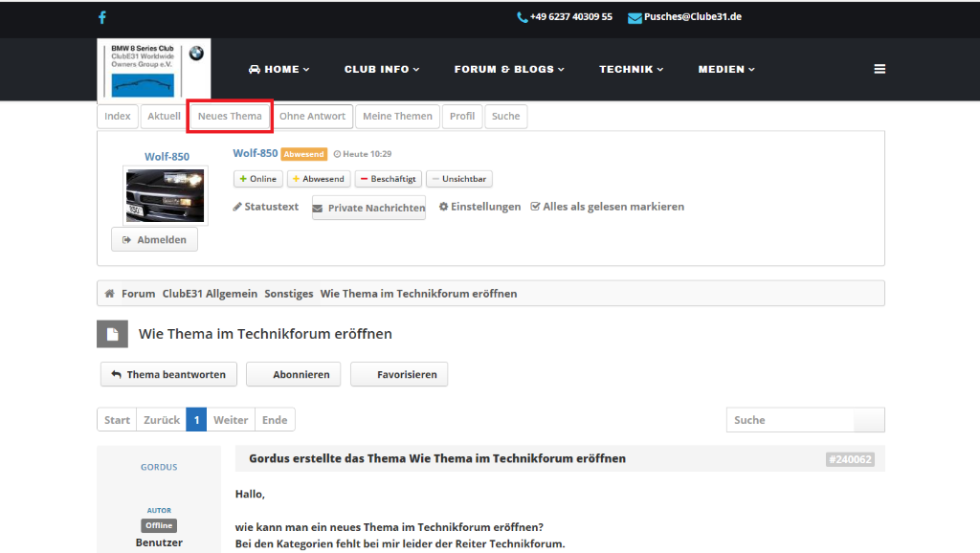Click into the Suche input field
Screen dimensions: 980x553
point(790,420)
